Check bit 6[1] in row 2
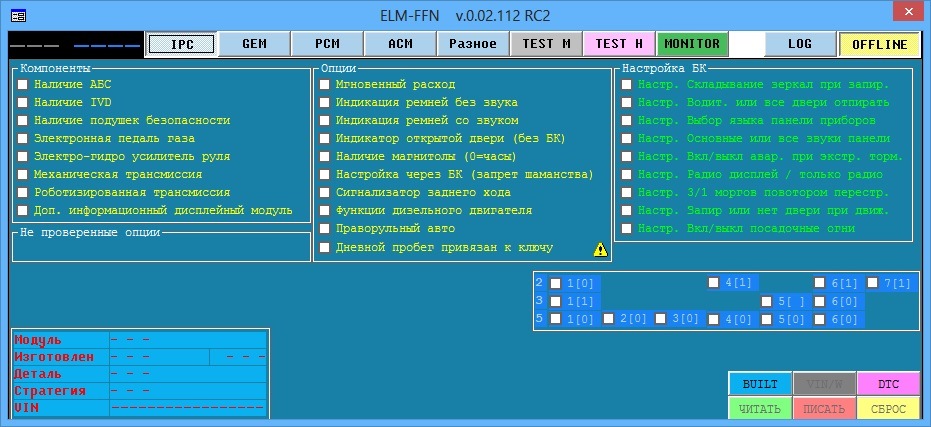Screen dimensions: 931x427 tap(819, 283)
